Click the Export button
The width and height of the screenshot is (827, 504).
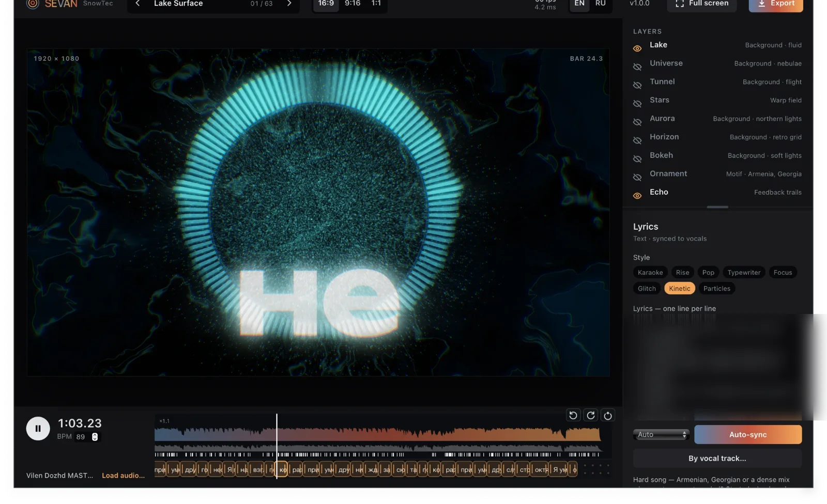776,4
